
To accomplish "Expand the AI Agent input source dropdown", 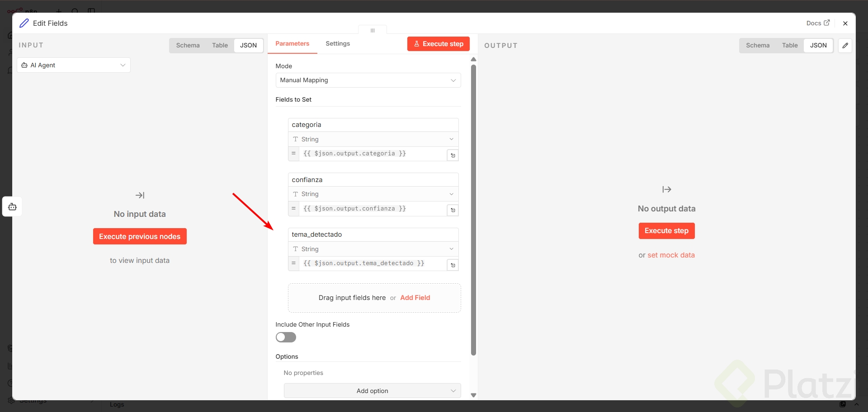I will point(74,66).
